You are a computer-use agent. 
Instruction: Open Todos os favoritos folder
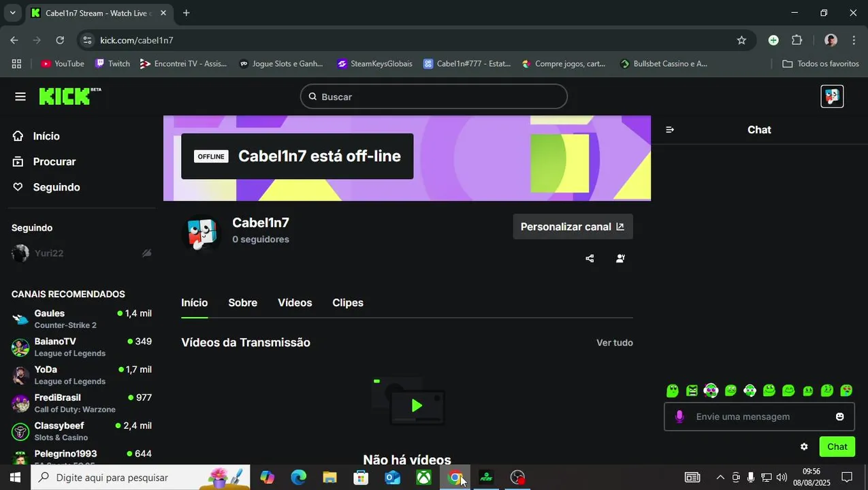(x=820, y=63)
